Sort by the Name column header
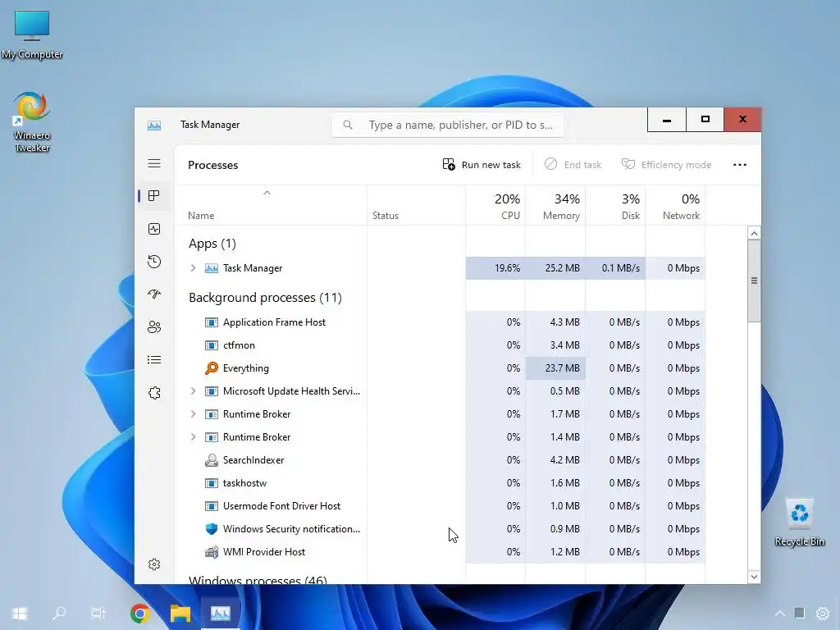The height and width of the screenshot is (630, 840). tap(271, 206)
